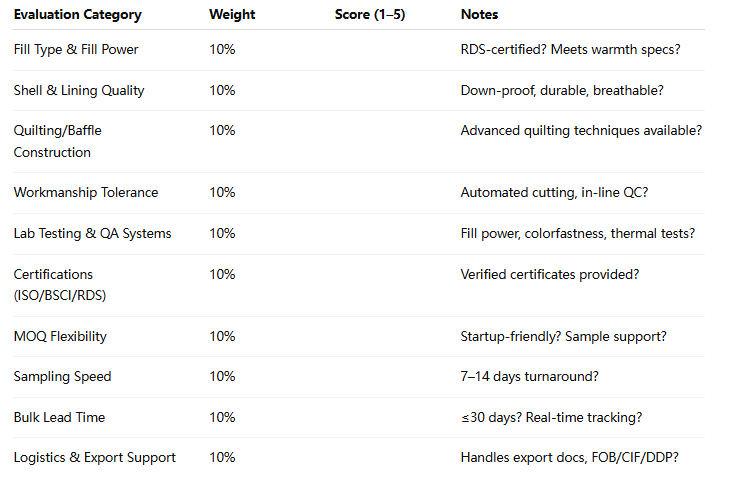Click the 'Handles export docs, FOB/CIF/DDP?' note

(569, 457)
